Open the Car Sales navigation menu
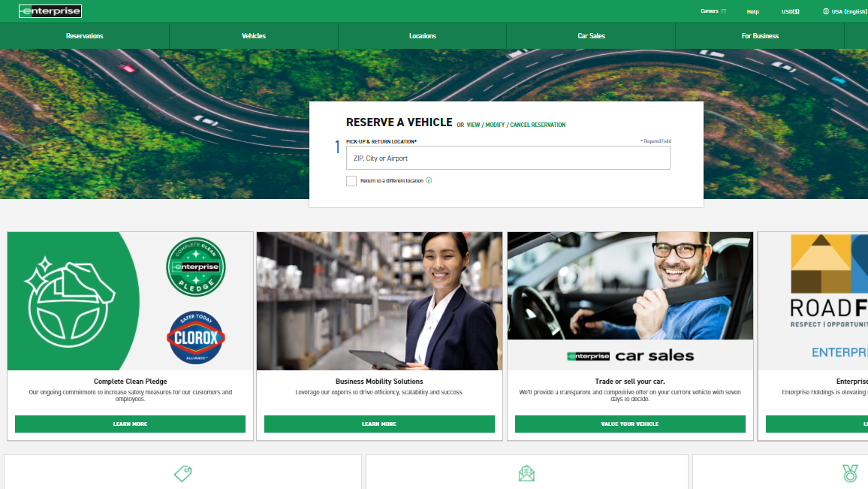This screenshot has width=868, height=489. (591, 36)
